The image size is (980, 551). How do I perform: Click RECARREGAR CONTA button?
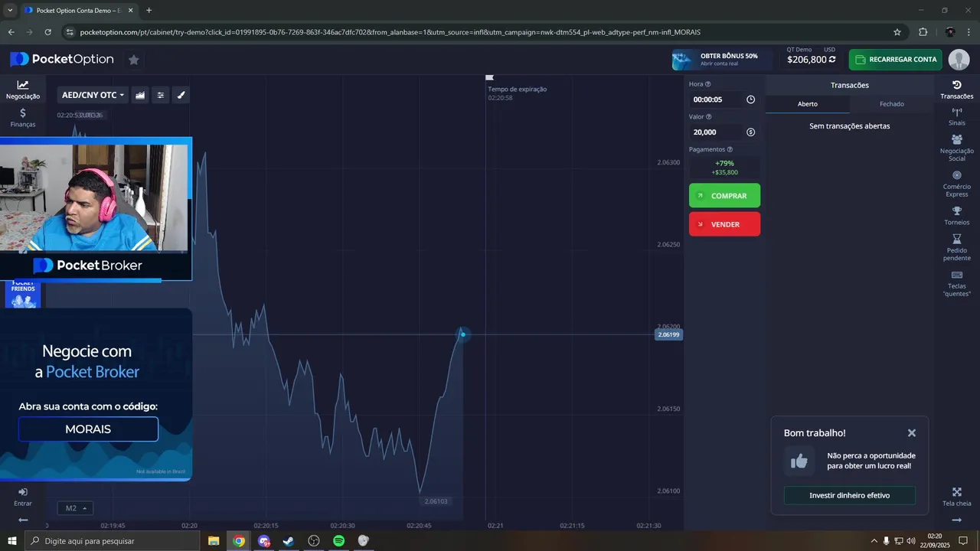(x=895, y=60)
